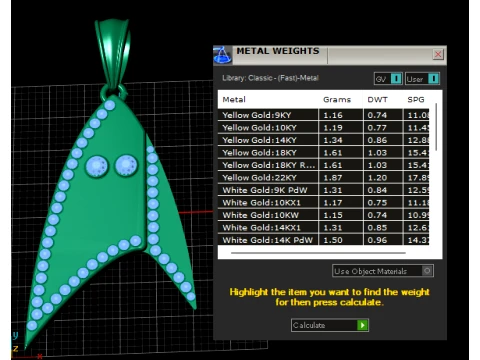Select the Yellow Gold:10KY row
Screen dimensions: 480x360
[x=323, y=128]
